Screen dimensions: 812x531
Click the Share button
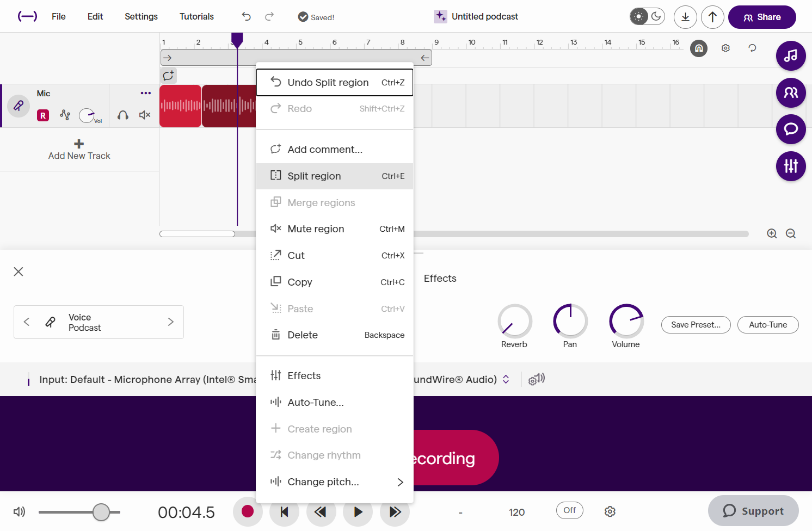pyautogui.click(x=762, y=17)
